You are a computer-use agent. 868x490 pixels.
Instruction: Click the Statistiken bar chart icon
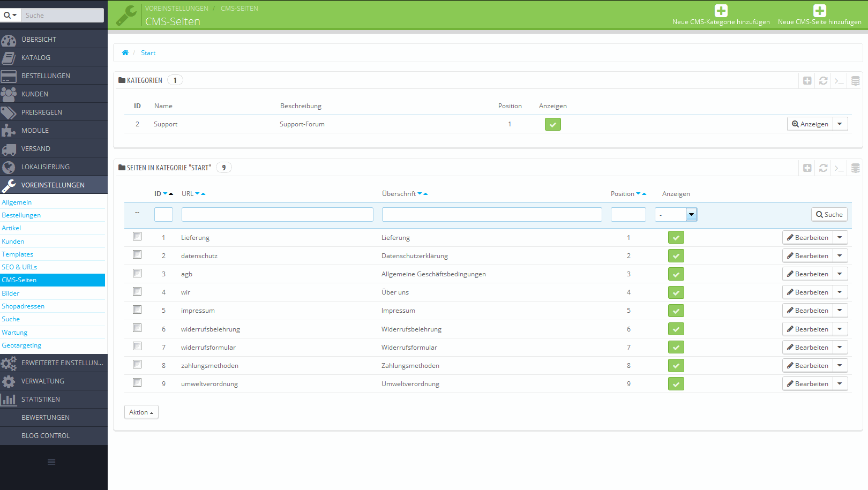point(9,399)
